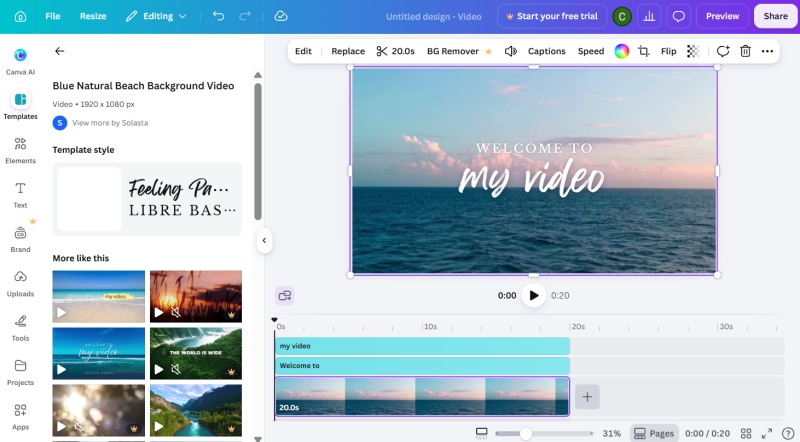Open the Elements sidebar tab
Screen dimensions: 800x442
pyautogui.click(x=20, y=150)
